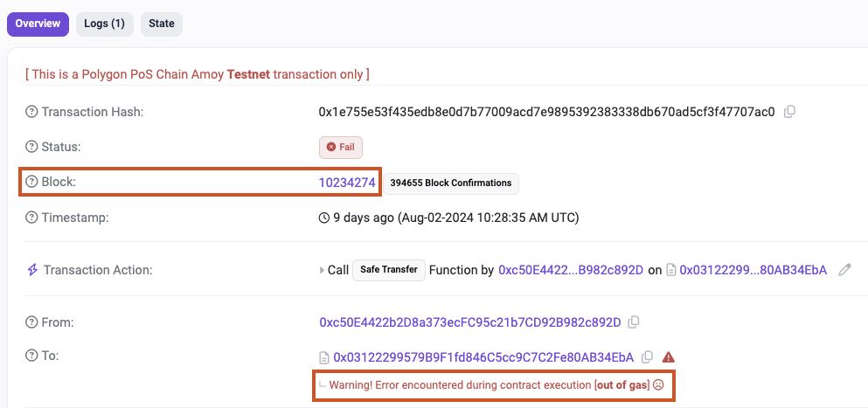The image size is (868, 408).
Task: Click the Status help question icon
Action: (x=31, y=147)
